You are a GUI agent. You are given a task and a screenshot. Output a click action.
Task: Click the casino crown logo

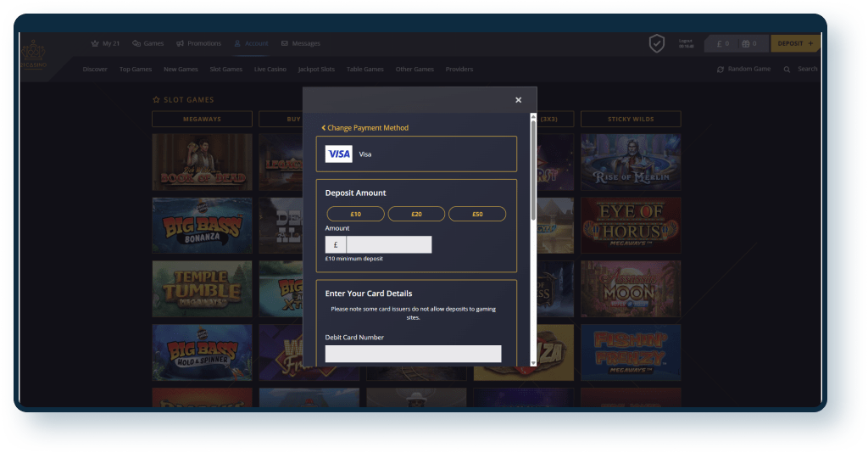coord(33,53)
